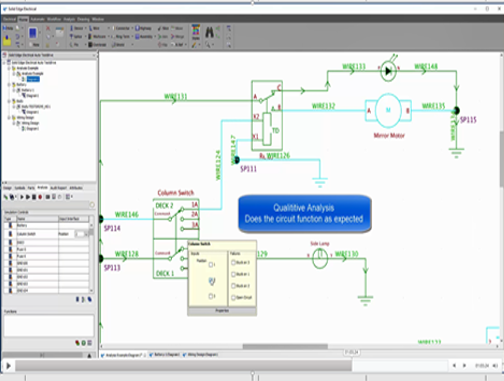Click the large blue page icon in ribbon
The image size is (504, 381).
click(x=32, y=33)
